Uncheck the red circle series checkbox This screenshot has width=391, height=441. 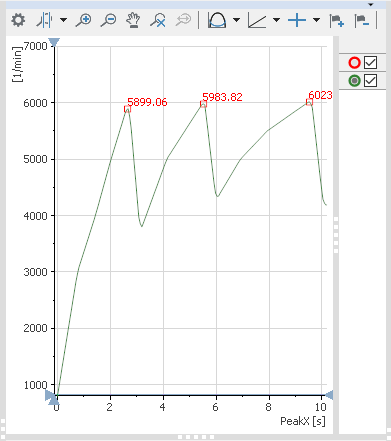point(370,63)
